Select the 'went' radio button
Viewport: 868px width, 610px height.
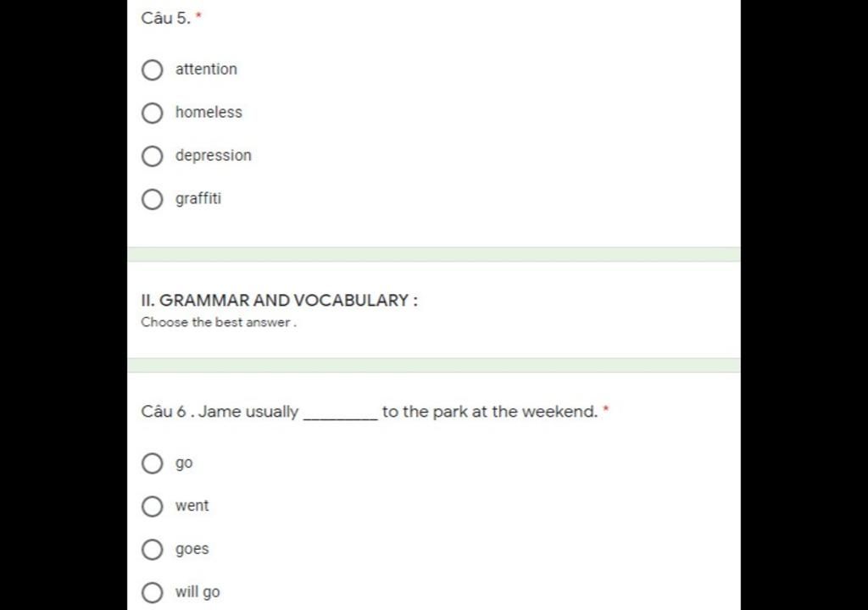[x=153, y=506]
